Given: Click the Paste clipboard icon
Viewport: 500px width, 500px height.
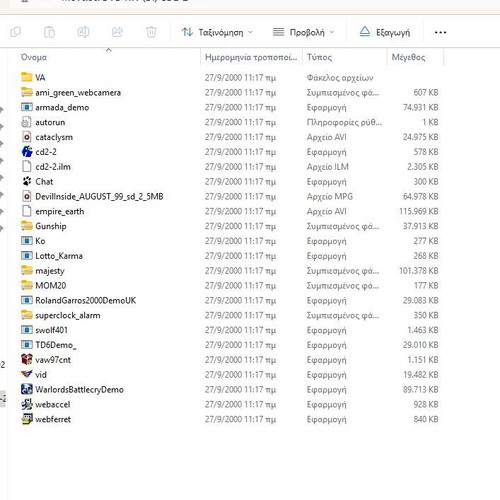Looking at the screenshot, I should pos(49,32).
